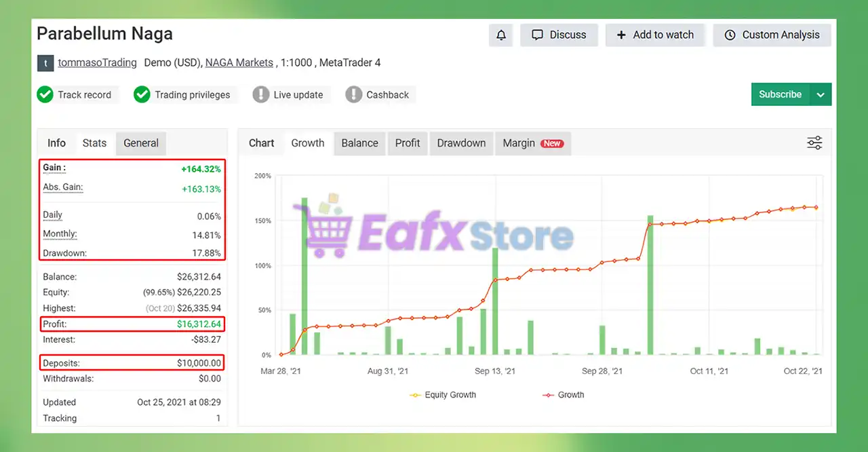Click the Subscribe button

point(781,94)
